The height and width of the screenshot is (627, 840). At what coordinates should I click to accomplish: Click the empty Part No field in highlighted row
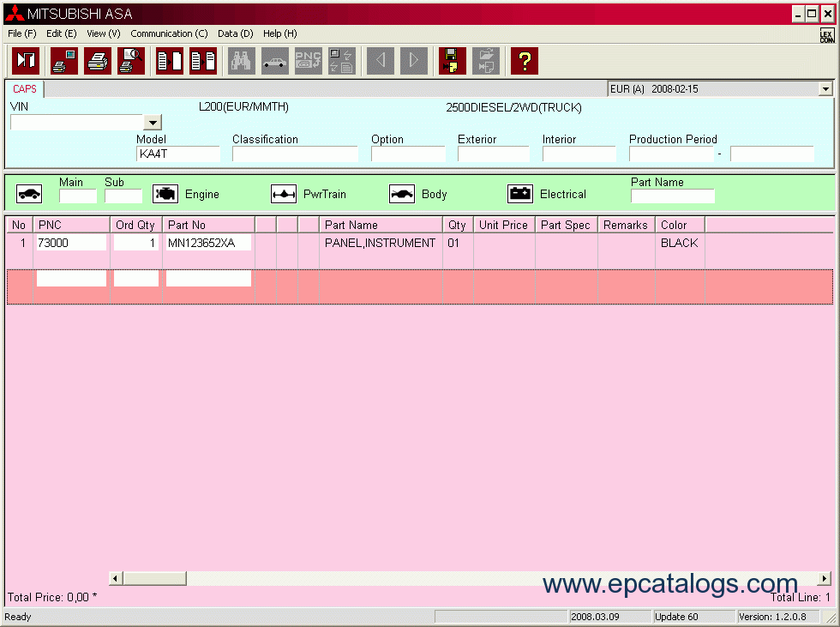208,278
